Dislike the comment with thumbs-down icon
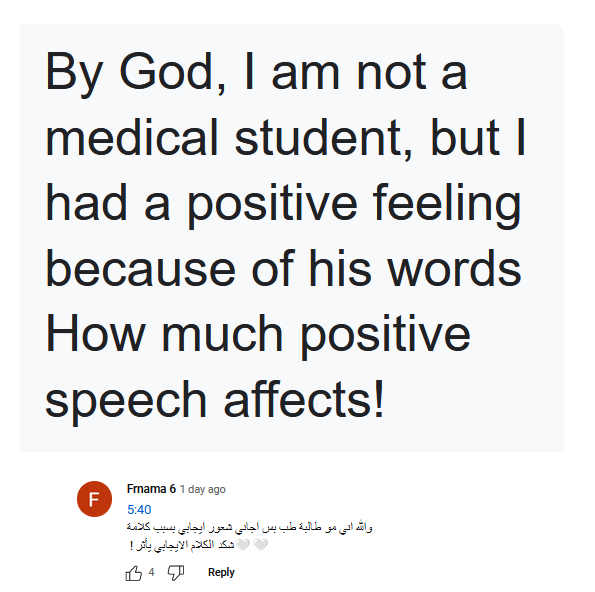The height and width of the screenshot is (592, 595). click(x=176, y=573)
